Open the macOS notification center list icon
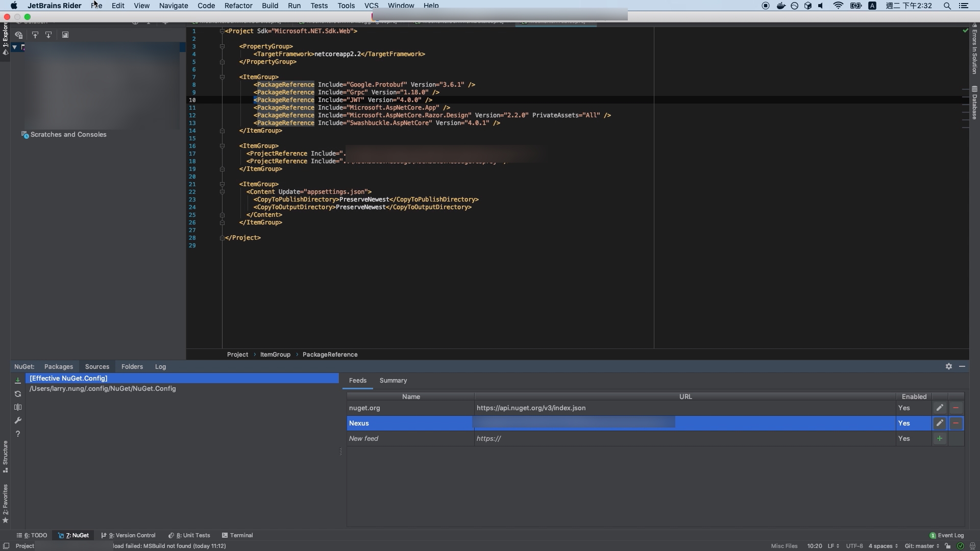 (x=964, y=6)
